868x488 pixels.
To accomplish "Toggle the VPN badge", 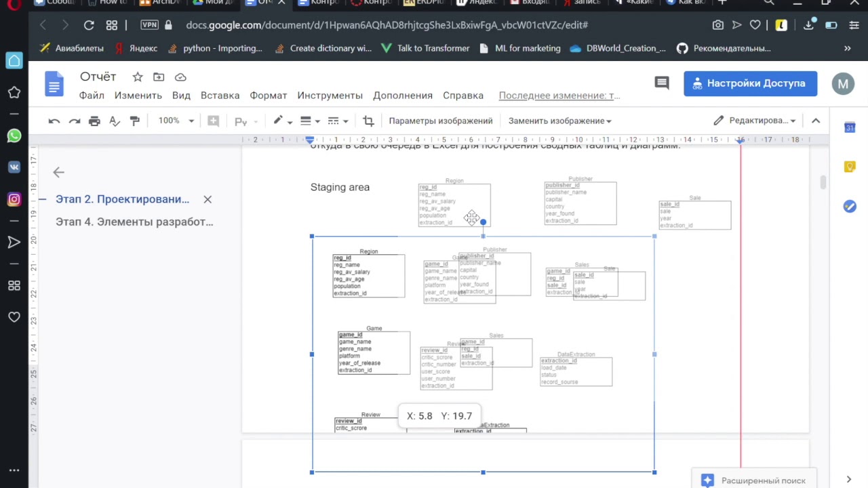I will click(149, 25).
